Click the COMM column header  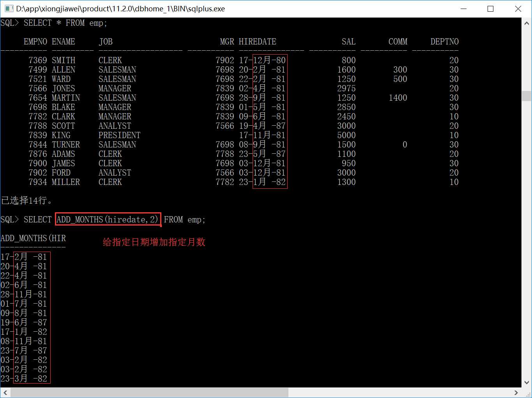click(398, 42)
